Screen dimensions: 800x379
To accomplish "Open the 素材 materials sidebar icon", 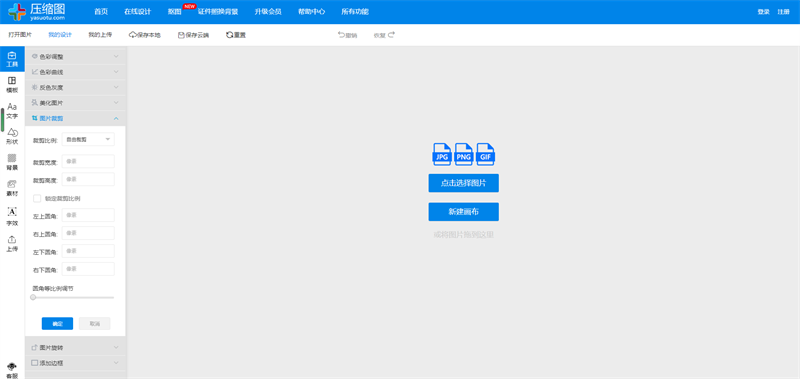I will [x=12, y=188].
